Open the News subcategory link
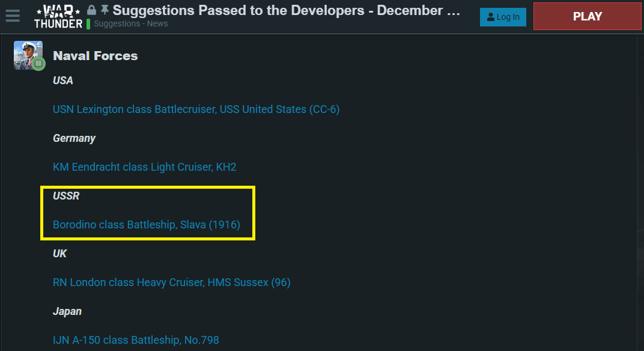 [x=157, y=24]
